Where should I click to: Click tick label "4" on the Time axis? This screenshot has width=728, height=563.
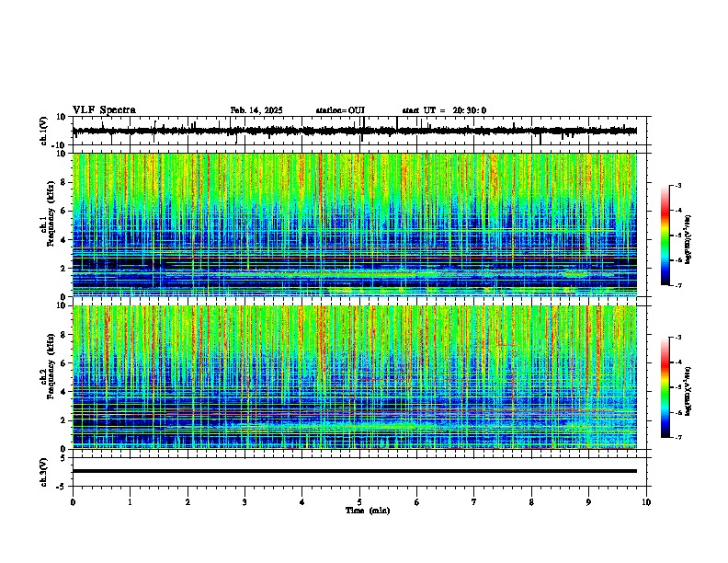point(302,502)
